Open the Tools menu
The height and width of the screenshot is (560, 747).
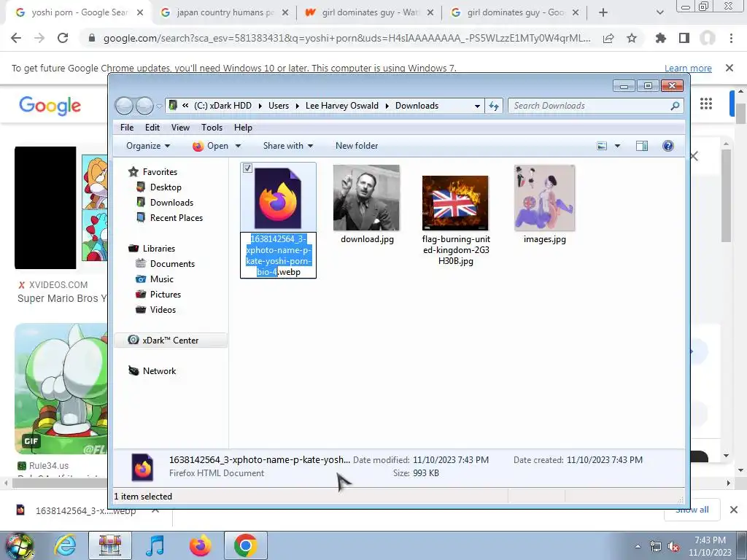212,128
